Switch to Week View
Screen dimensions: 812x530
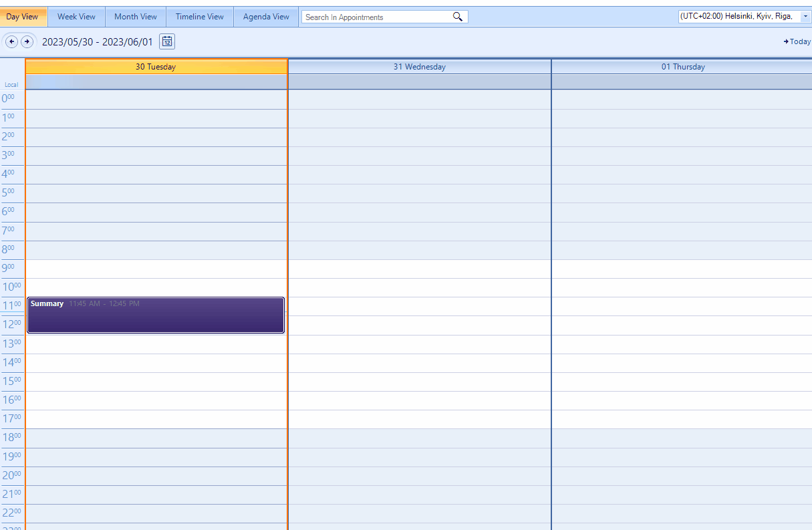[x=76, y=16]
